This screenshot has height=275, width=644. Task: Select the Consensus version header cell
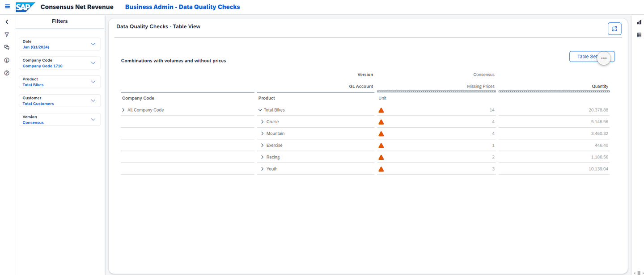point(484,75)
